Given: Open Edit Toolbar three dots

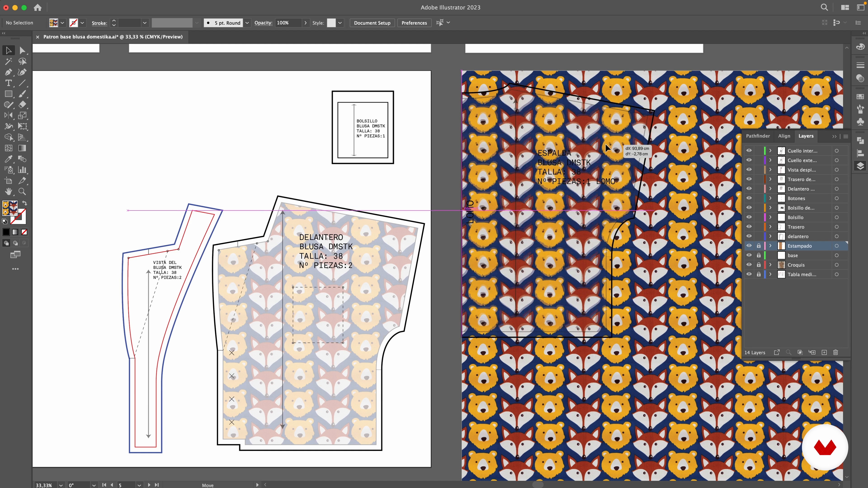Looking at the screenshot, I should point(15,269).
